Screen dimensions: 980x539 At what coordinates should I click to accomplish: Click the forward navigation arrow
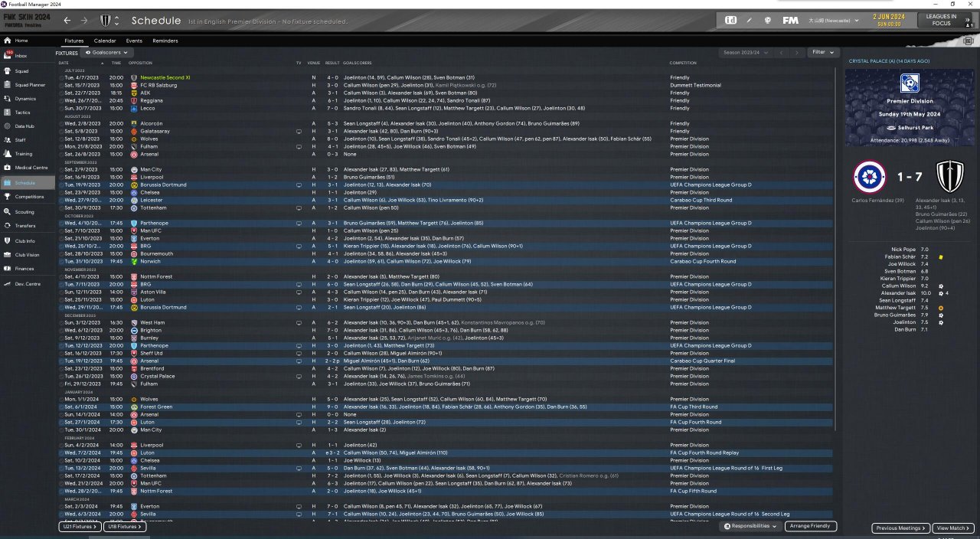click(84, 21)
